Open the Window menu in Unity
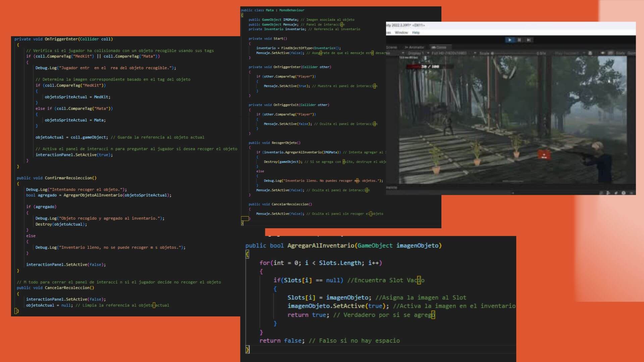Viewport: 644px width, 362px height. [x=401, y=33]
